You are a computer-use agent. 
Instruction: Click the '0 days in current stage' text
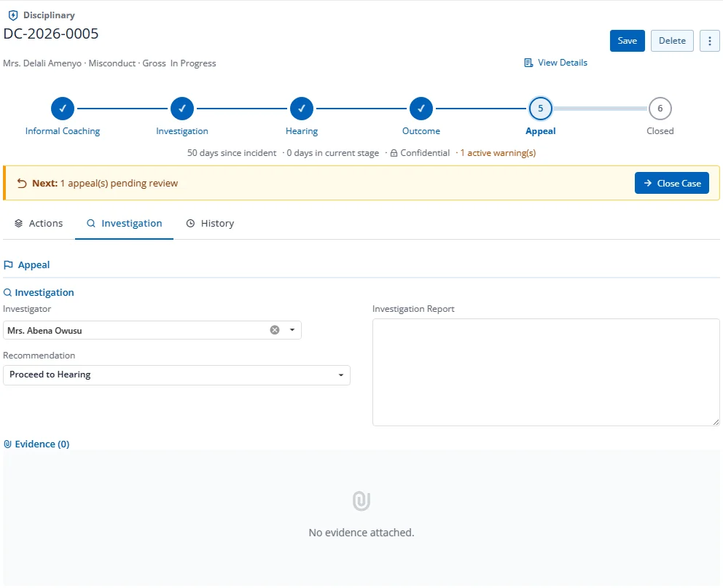333,153
